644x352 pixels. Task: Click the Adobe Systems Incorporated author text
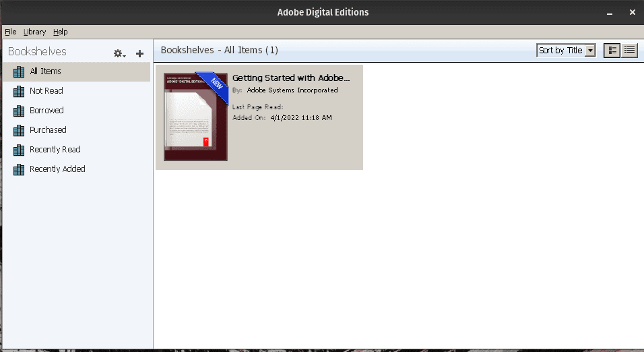pyautogui.click(x=292, y=90)
